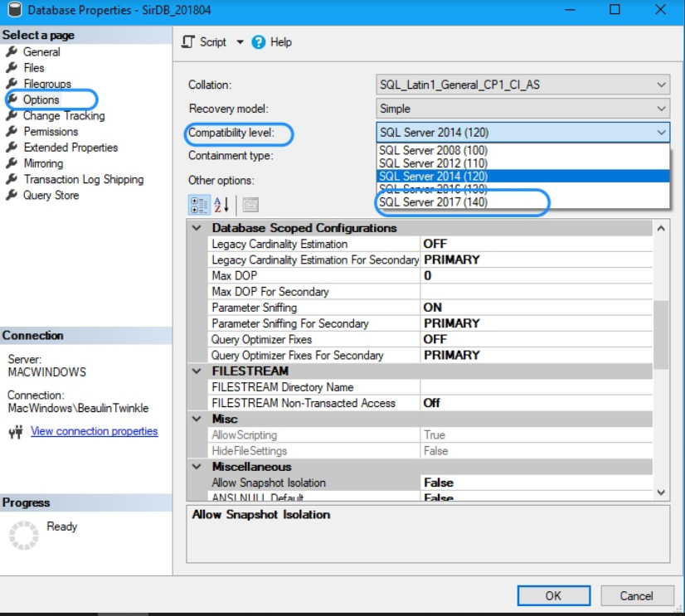Image resolution: width=685 pixels, height=616 pixels.
Task: Open the Permissions page
Action: point(51,132)
